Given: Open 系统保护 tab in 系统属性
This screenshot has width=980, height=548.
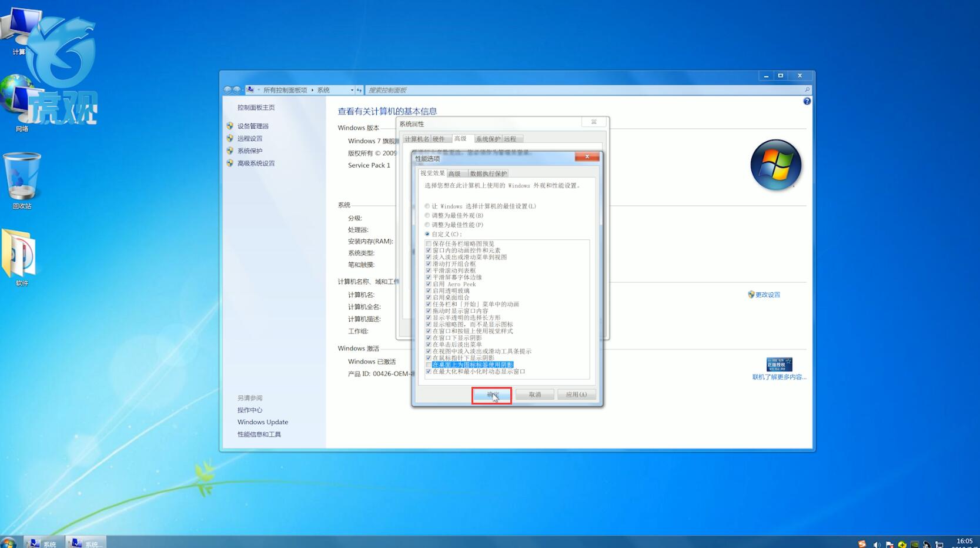Looking at the screenshot, I should (x=488, y=139).
